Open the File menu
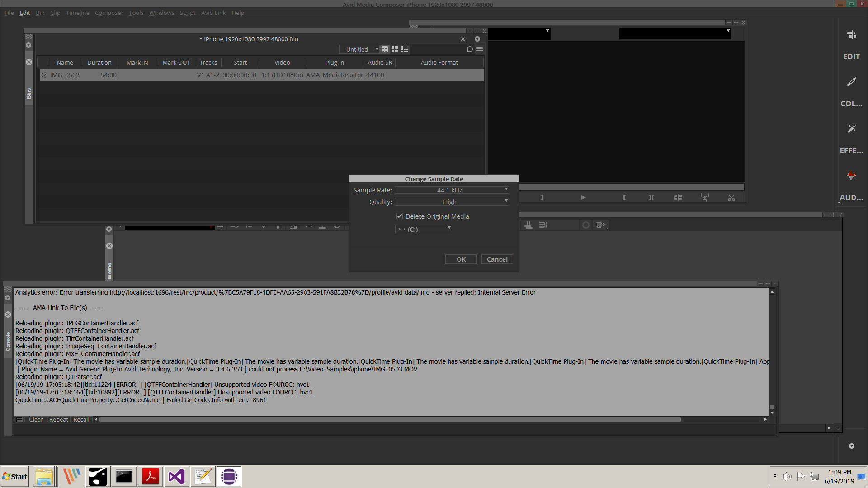 (x=9, y=13)
